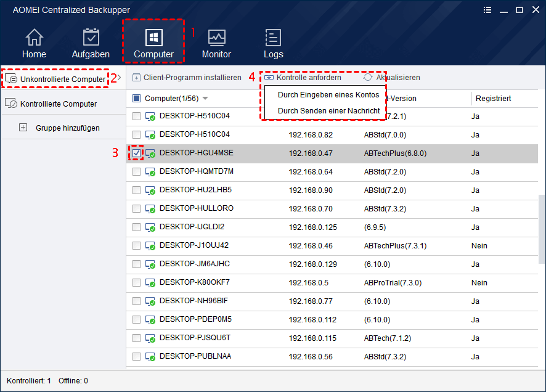The width and height of the screenshot is (546, 392).
Task: Click computer icon of DESKTOP-NH96BIF row
Action: click(150, 301)
